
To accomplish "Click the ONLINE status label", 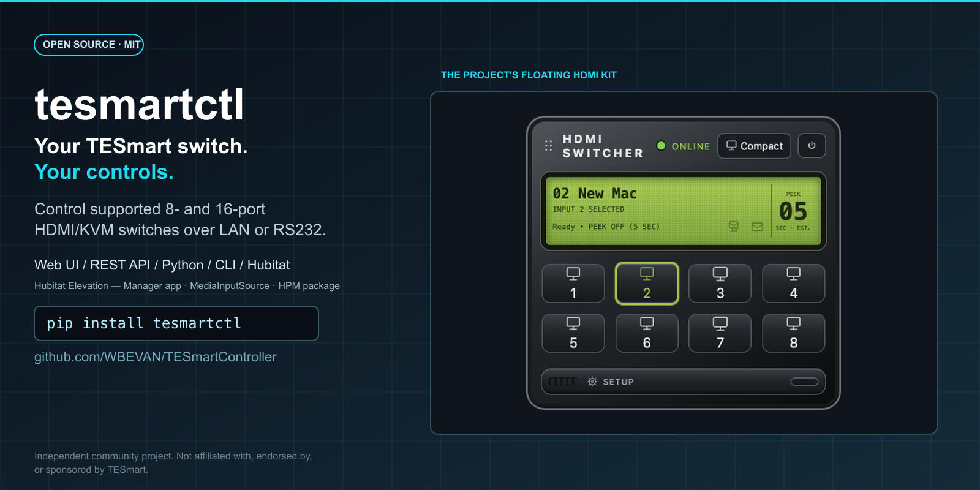I will 690,146.
